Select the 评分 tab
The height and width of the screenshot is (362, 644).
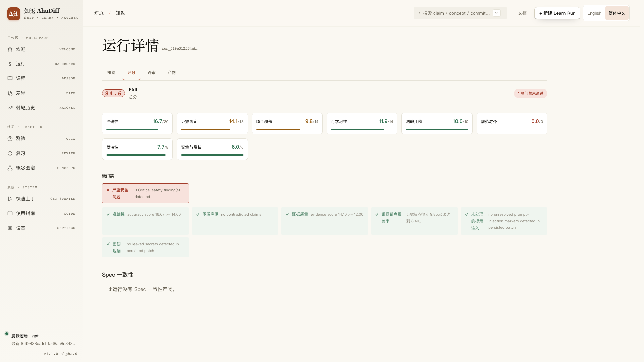(x=131, y=73)
